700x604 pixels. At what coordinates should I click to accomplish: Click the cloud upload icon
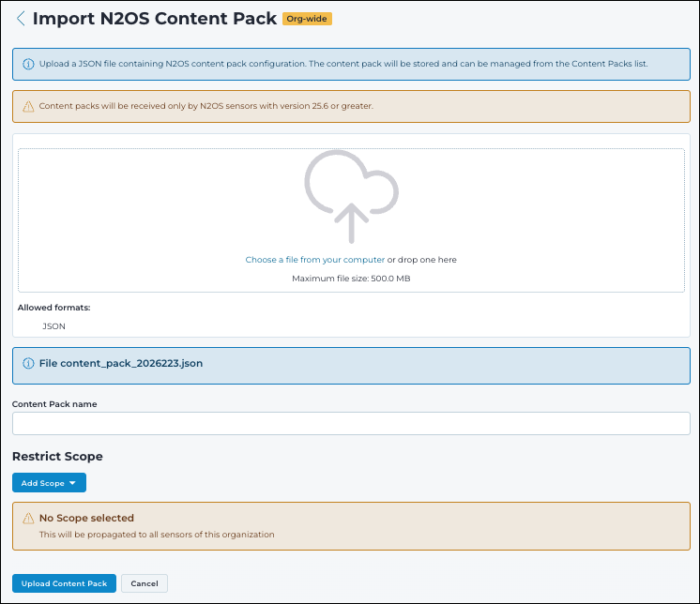[x=351, y=196]
